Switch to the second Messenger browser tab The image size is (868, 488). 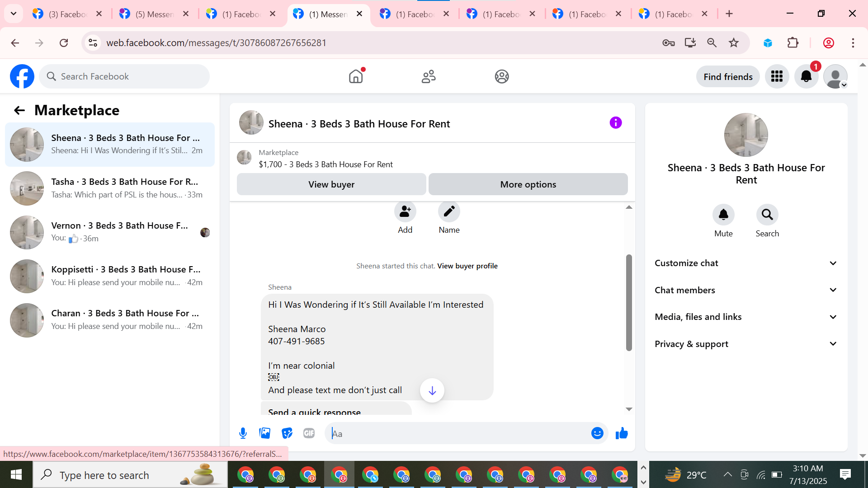[154, 14]
